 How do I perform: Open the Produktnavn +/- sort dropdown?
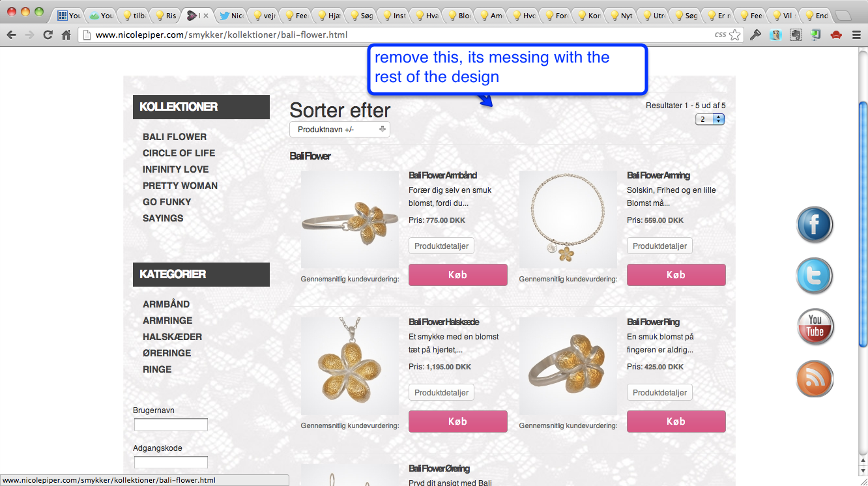coord(340,130)
